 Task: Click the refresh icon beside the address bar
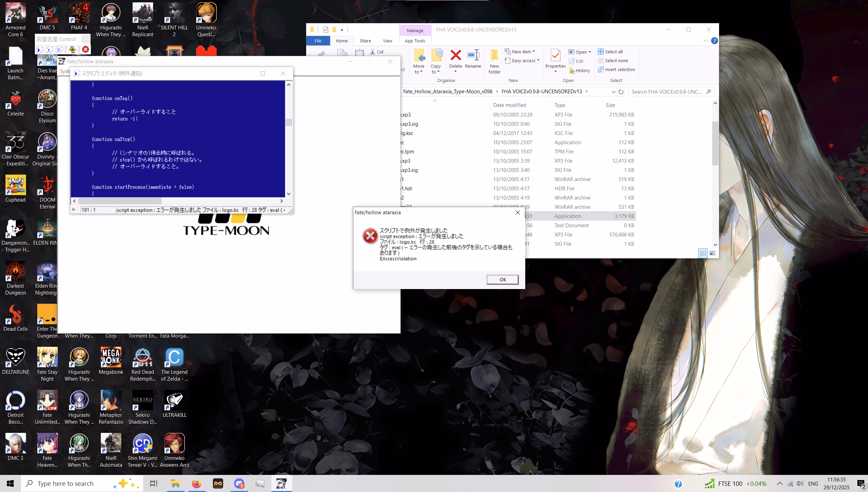(x=621, y=92)
